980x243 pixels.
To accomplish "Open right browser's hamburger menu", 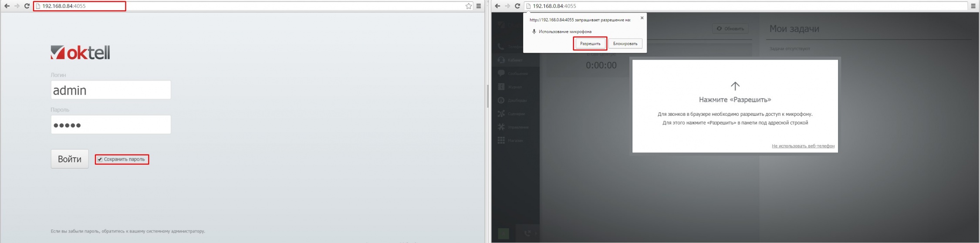I will click(x=973, y=6).
